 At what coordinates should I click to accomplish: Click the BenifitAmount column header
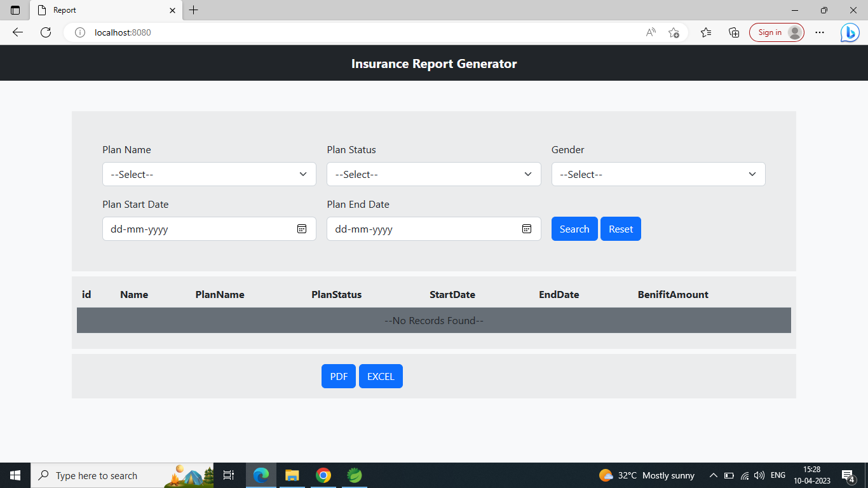coord(673,294)
